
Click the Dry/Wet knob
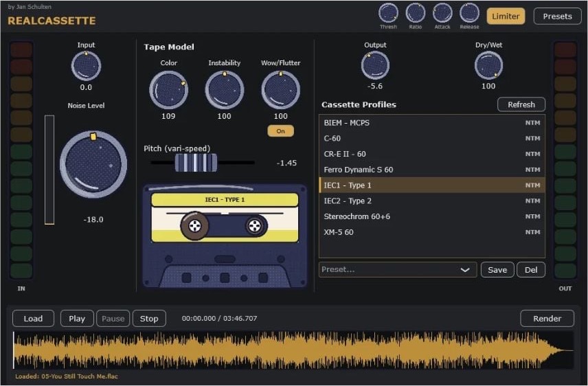point(488,66)
